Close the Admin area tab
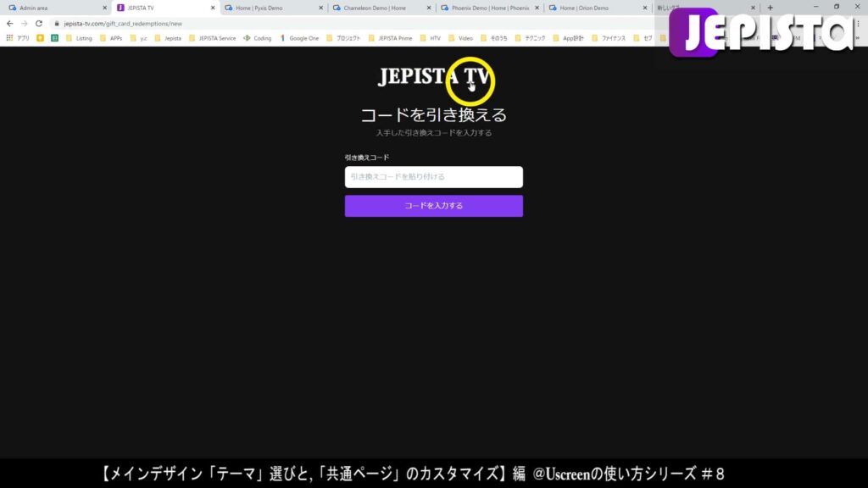The height and width of the screenshot is (488, 868). (x=104, y=8)
